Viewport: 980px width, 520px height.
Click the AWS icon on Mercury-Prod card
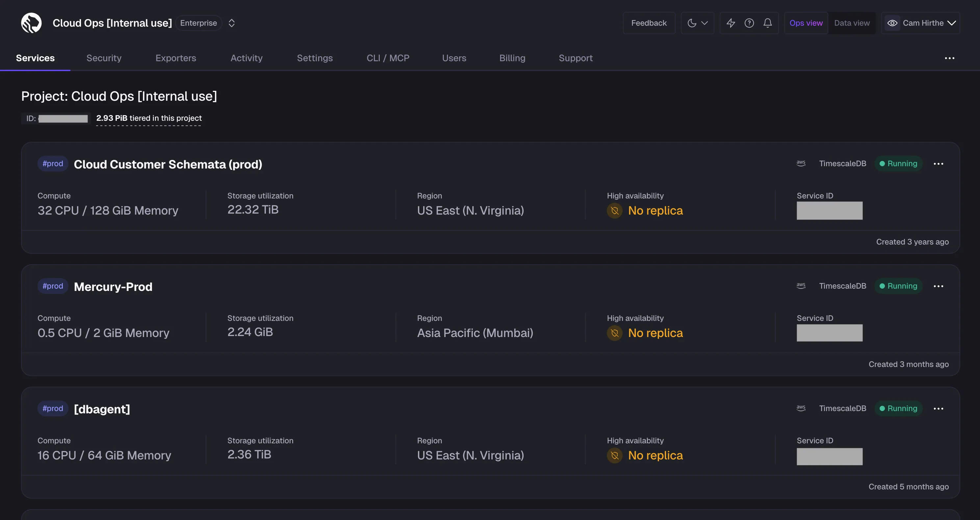click(801, 286)
